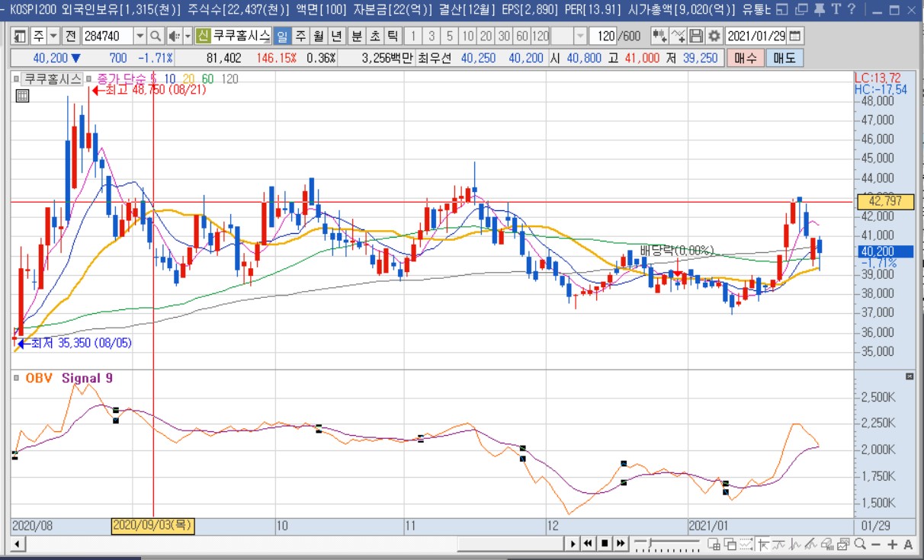Open the interval dropdown after 120 button
Viewport: 924px width, 560px height.
point(580,37)
